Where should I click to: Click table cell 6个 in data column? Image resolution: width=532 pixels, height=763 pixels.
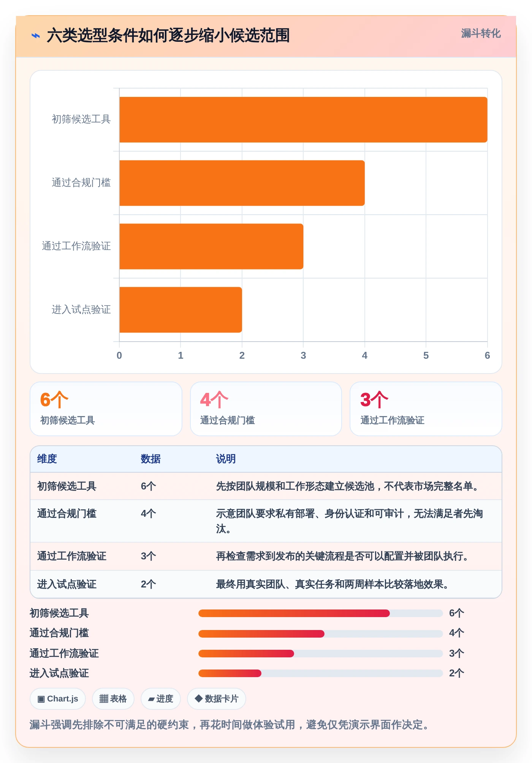click(x=148, y=486)
